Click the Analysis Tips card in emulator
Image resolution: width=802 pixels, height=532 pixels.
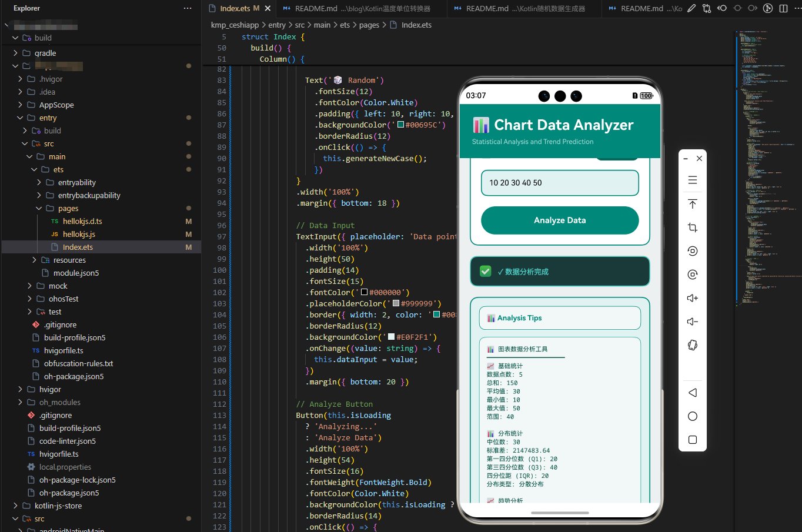click(x=560, y=318)
